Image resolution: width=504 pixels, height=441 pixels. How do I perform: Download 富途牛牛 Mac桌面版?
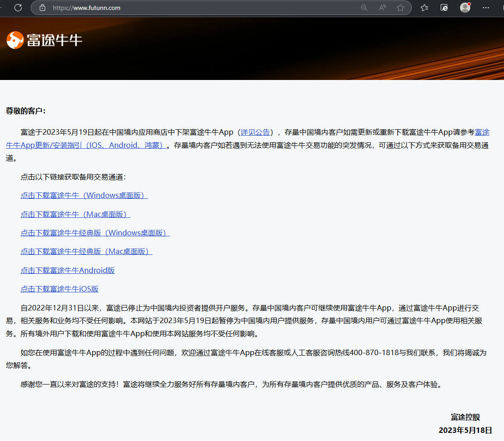[75, 214]
